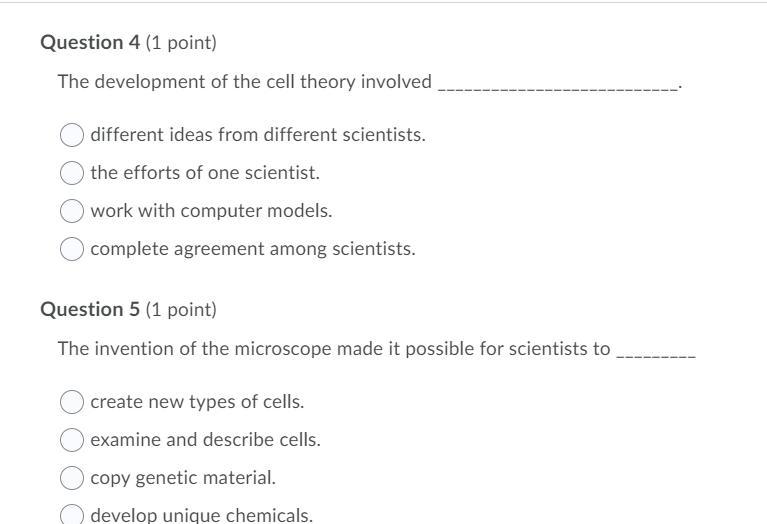Click the 'create new types of cells.' answer label
The image size is (767, 524).
197,402
